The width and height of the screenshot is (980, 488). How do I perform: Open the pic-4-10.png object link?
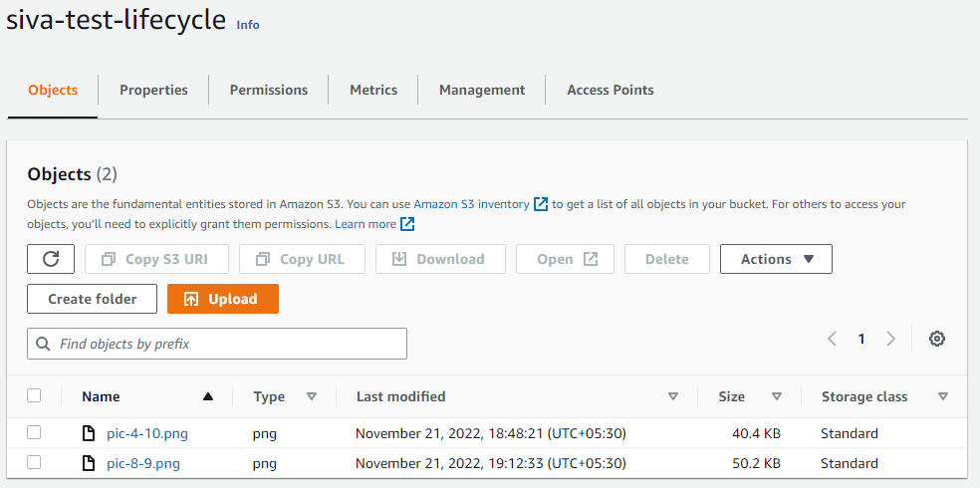coord(146,433)
